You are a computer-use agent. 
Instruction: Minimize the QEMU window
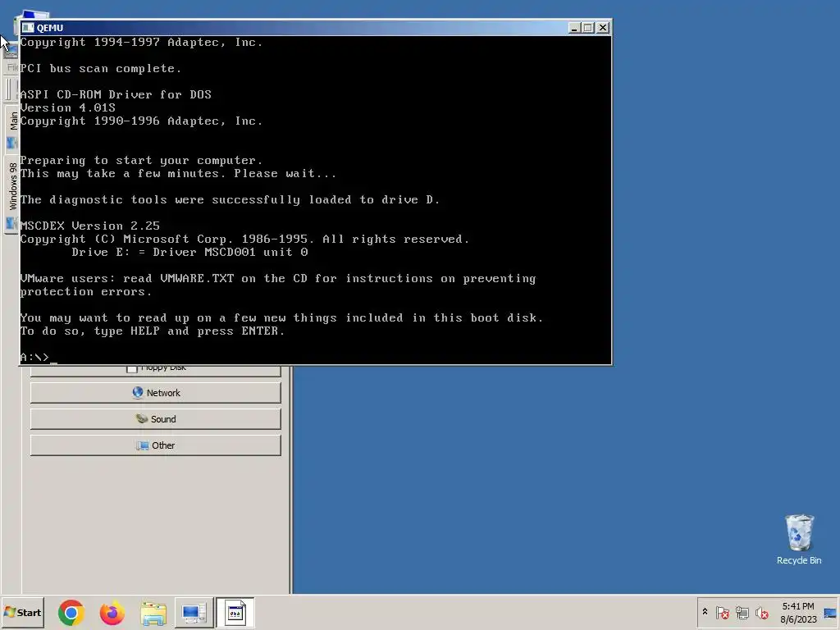(x=574, y=28)
